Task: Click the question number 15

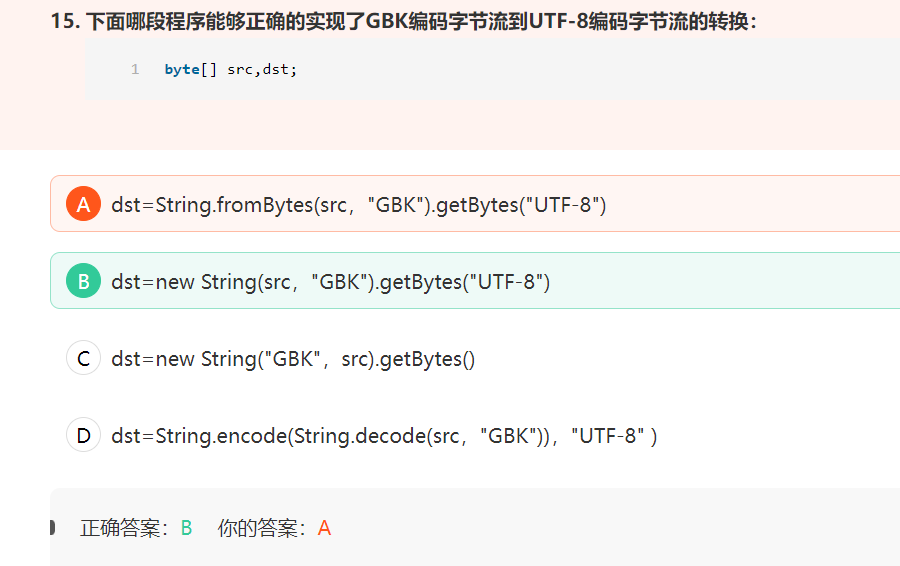Action: tap(64, 21)
